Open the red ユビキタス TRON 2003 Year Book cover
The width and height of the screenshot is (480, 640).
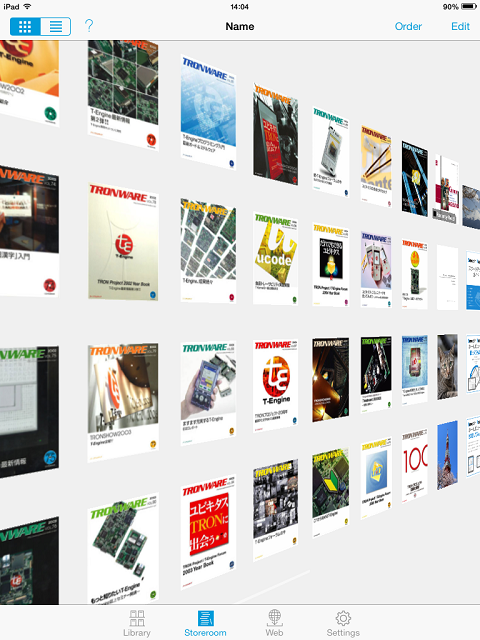click(x=208, y=531)
